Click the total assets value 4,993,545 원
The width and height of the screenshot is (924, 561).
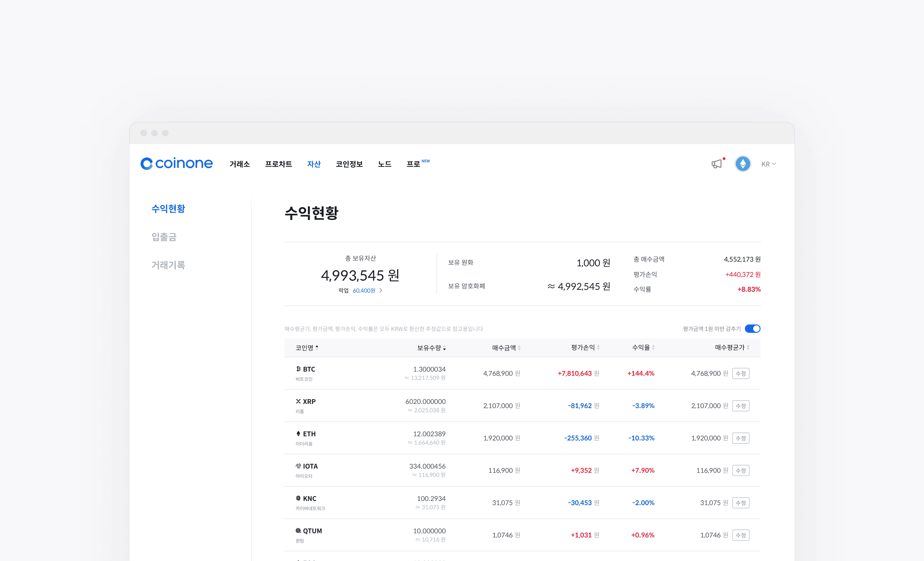[360, 276]
